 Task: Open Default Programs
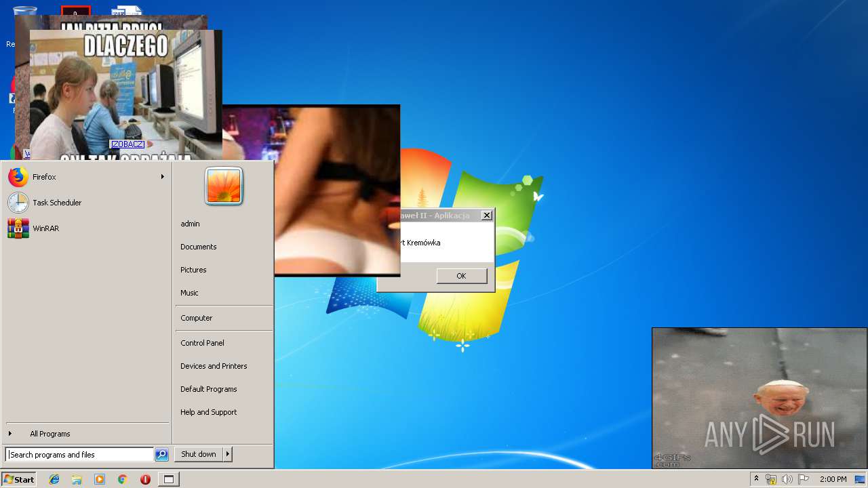click(x=208, y=389)
